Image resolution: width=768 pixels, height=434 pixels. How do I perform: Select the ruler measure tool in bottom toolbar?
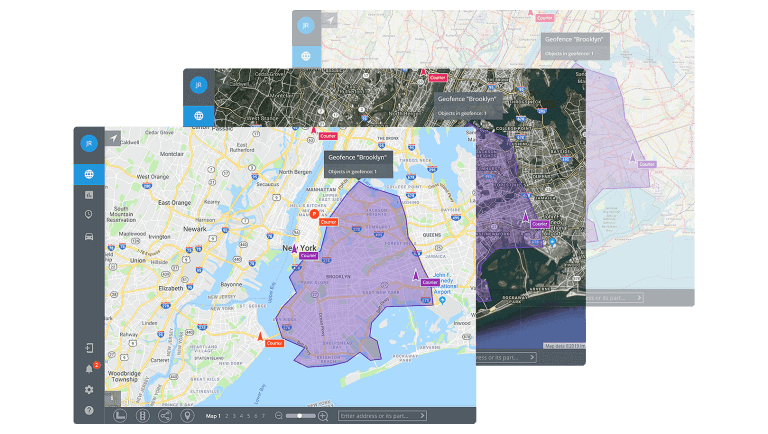[x=120, y=415]
